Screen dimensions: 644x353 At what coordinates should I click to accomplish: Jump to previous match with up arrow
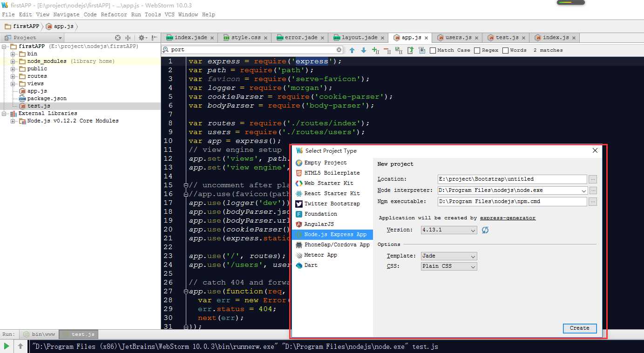(x=352, y=50)
